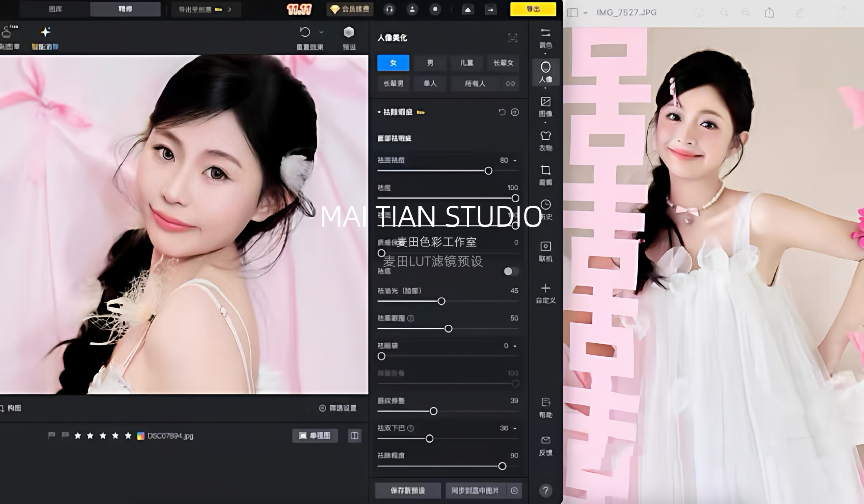This screenshot has width=864, height=504.
Task: Select the 女 female category button
Action: (393, 63)
